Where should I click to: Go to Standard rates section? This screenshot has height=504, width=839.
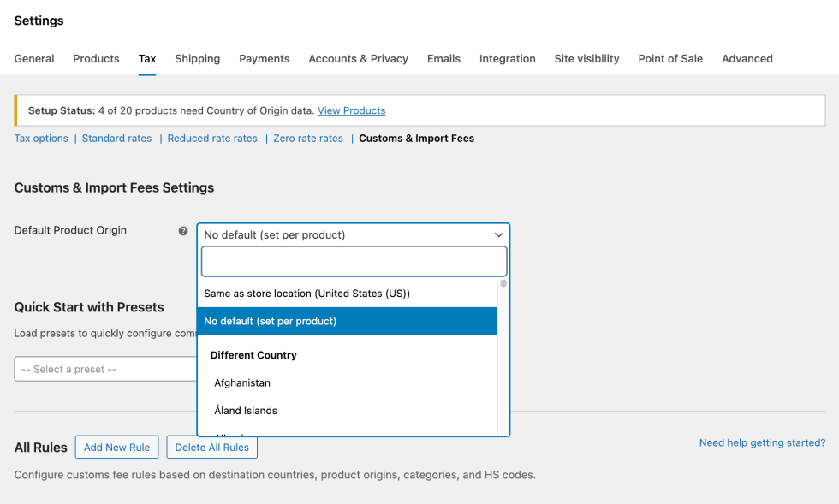[116, 139]
